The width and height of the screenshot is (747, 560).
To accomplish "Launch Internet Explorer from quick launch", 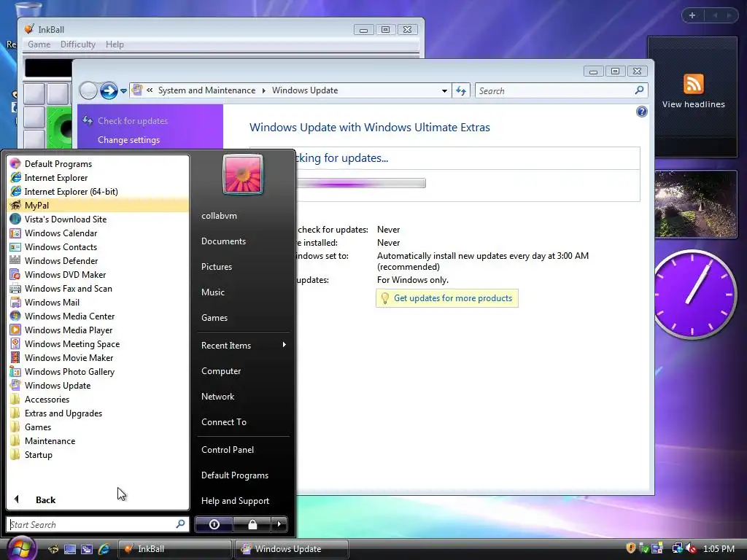I will [104, 549].
